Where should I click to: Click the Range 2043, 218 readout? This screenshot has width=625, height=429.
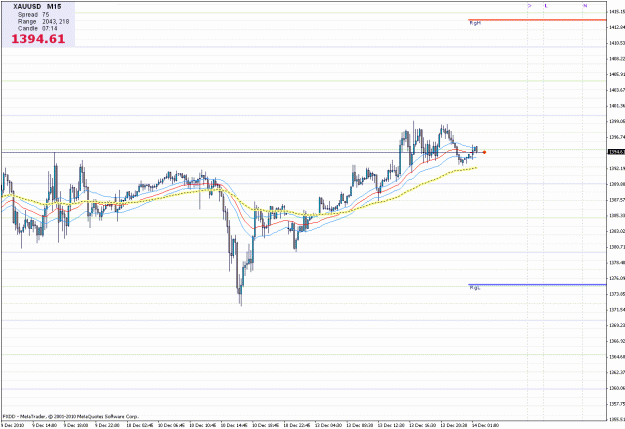[x=43, y=22]
